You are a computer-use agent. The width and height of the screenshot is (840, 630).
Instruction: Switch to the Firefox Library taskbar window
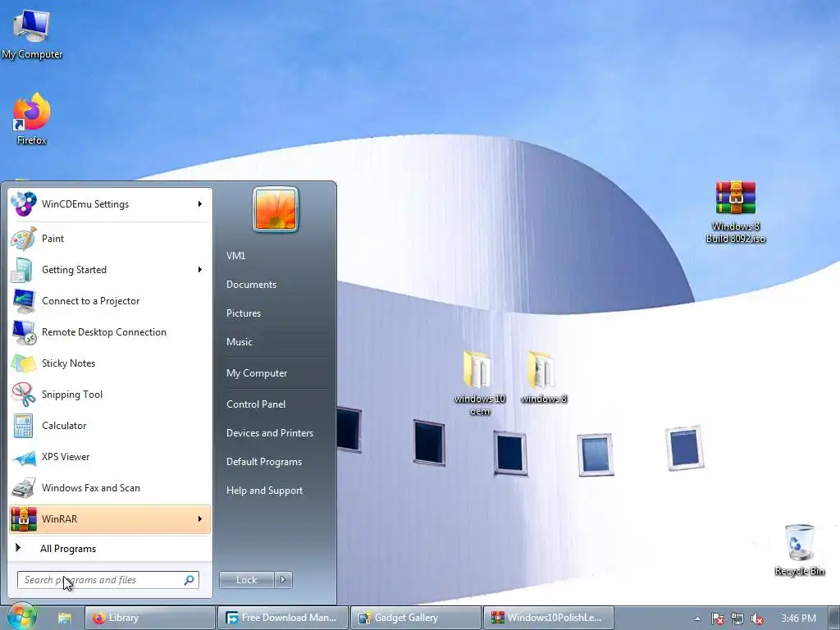point(150,619)
